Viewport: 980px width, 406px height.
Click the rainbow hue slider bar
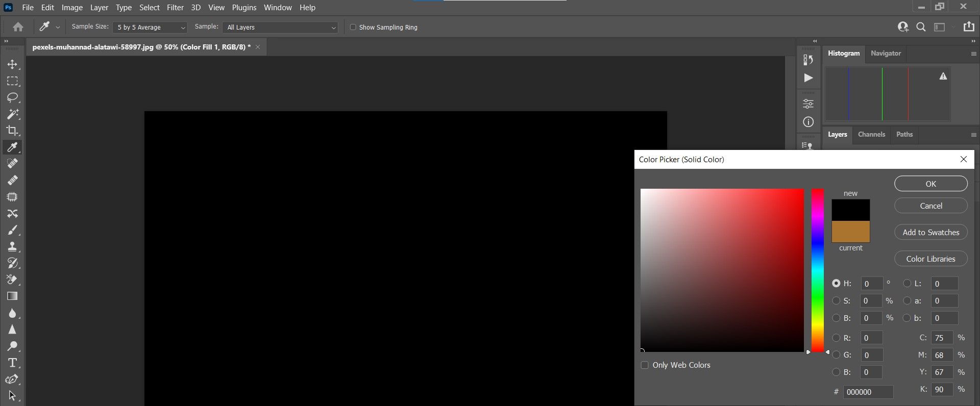(818, 270)
